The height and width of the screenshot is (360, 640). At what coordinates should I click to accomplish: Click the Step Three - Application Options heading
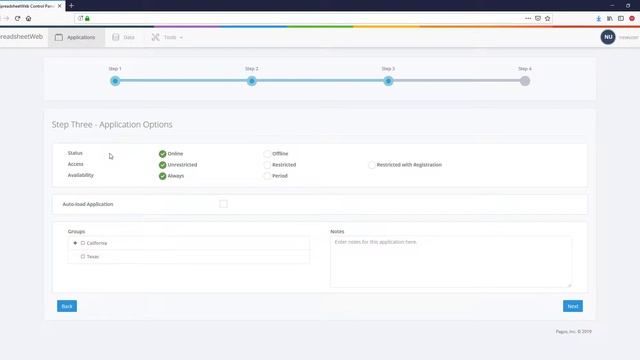(112, 124)
